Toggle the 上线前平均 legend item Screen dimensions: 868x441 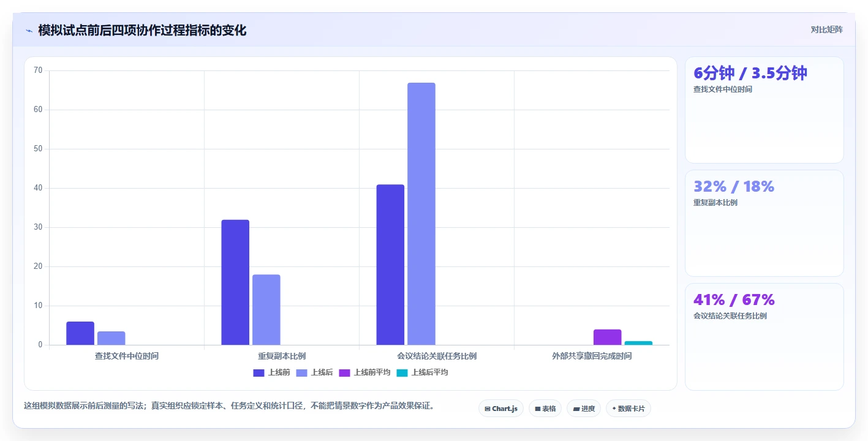point(364,372)
